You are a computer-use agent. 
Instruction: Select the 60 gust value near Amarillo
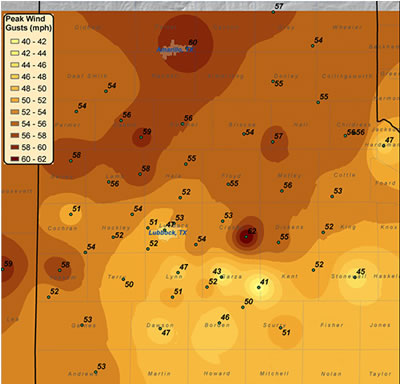(193, 42)
